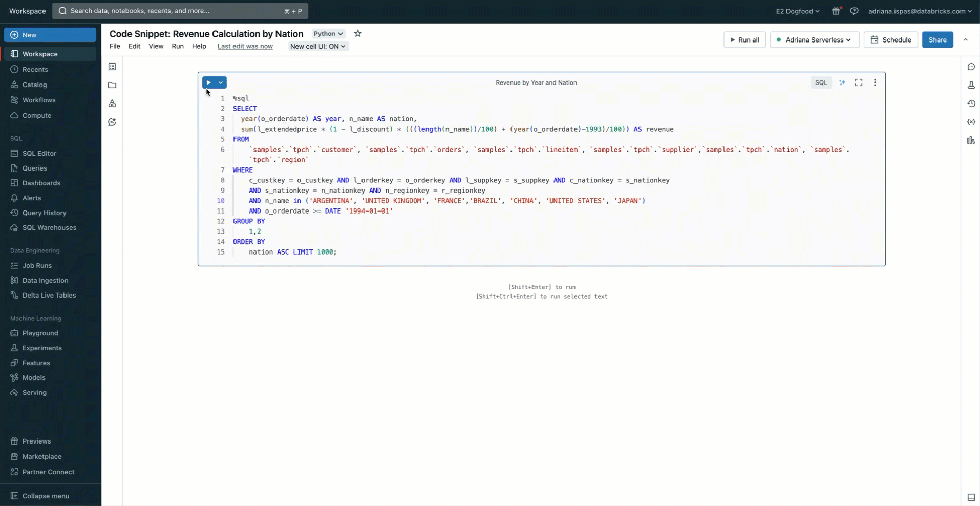Run the cell with the play button
Image resolution: width=980 pixels, height=506 pixels.
209,82
